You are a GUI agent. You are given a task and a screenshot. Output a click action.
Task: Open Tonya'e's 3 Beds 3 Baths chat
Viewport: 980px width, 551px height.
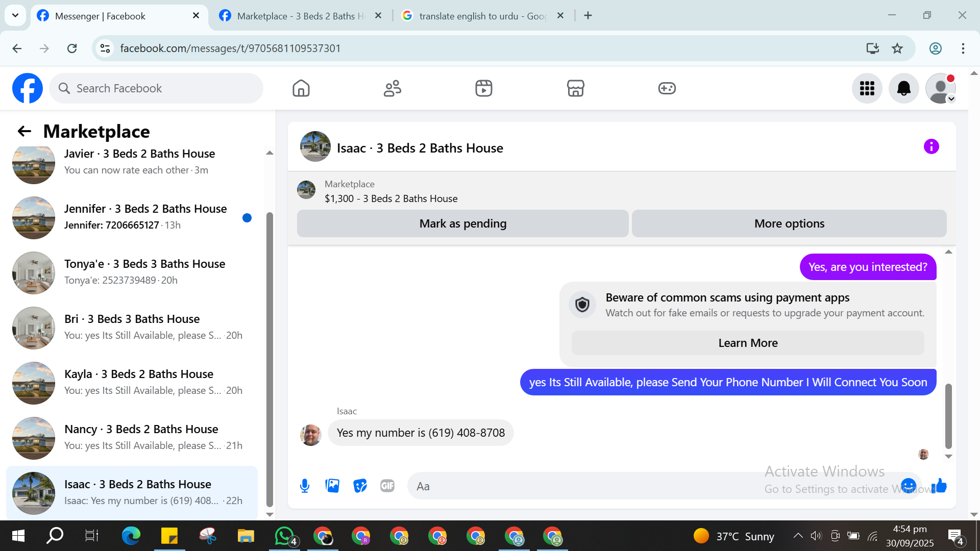tap(133, 273)
